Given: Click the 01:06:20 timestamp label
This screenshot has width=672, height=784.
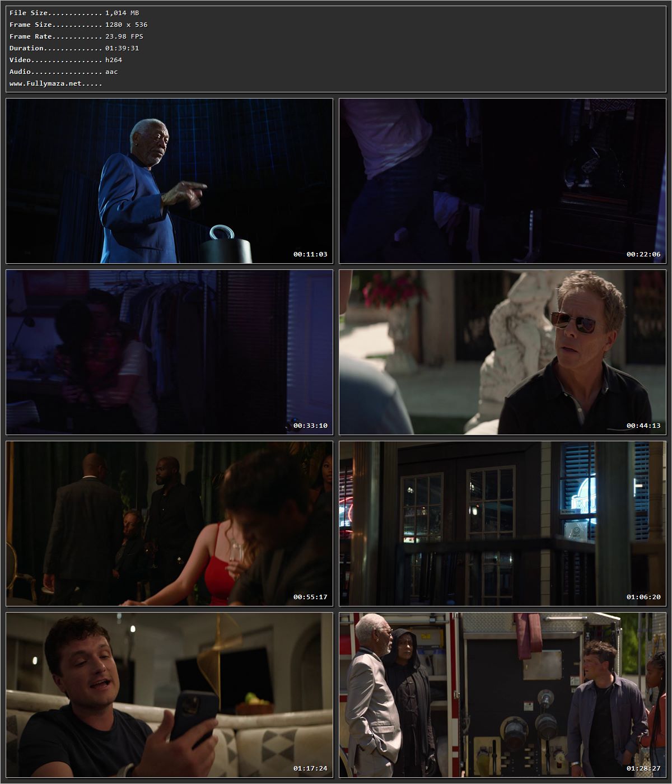Looking at the screenshot, I should tap(643, 597).
